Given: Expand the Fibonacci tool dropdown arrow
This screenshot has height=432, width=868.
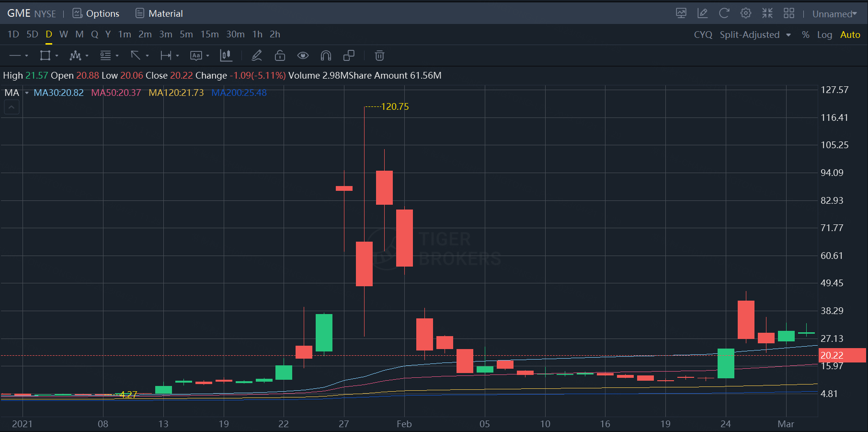Looking at the screenshot, I should coord(117,56).
